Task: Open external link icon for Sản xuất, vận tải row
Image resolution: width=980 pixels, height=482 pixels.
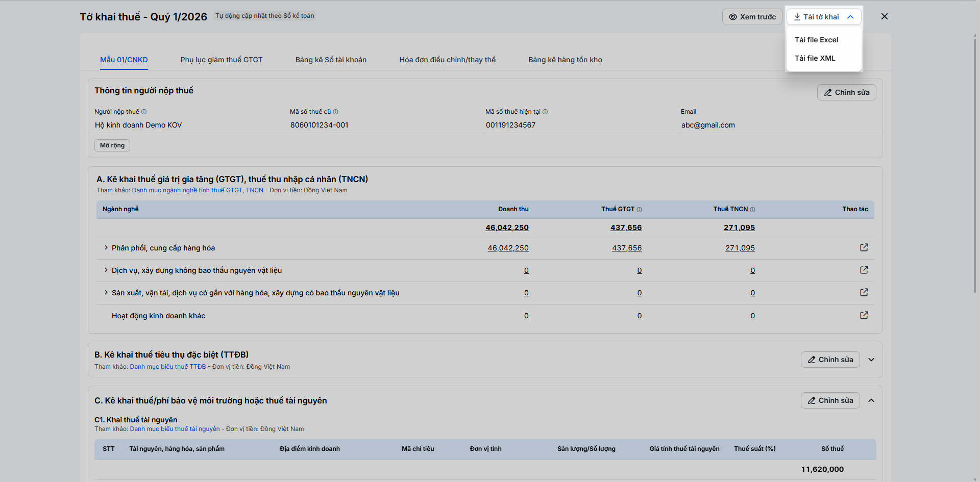Action: click(864, 292)
